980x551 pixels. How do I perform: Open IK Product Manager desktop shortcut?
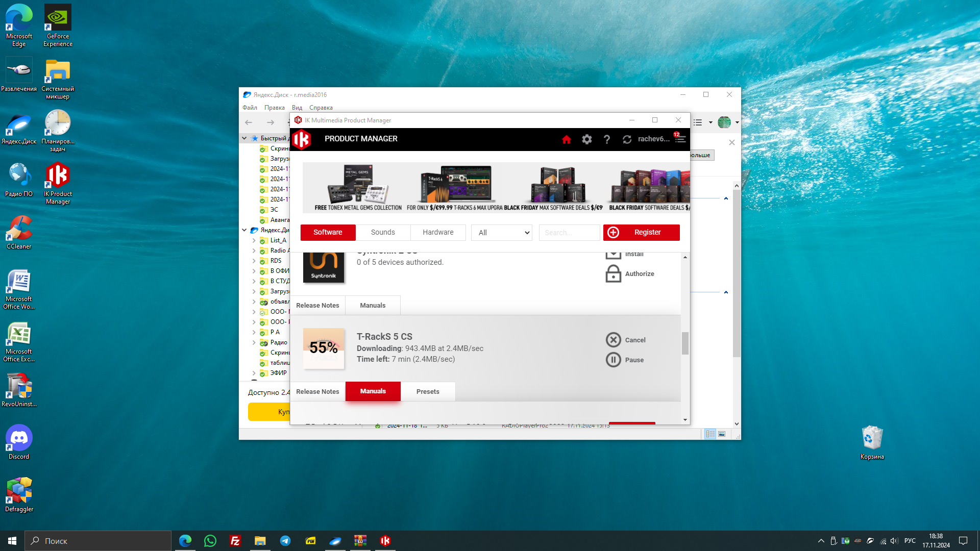click(58, 183)
